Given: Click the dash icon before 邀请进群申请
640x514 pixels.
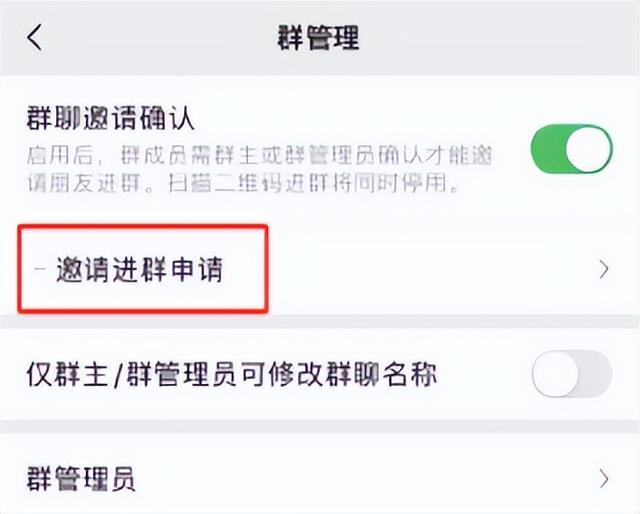Looking at the screenshot, I should tap(38, 271).
